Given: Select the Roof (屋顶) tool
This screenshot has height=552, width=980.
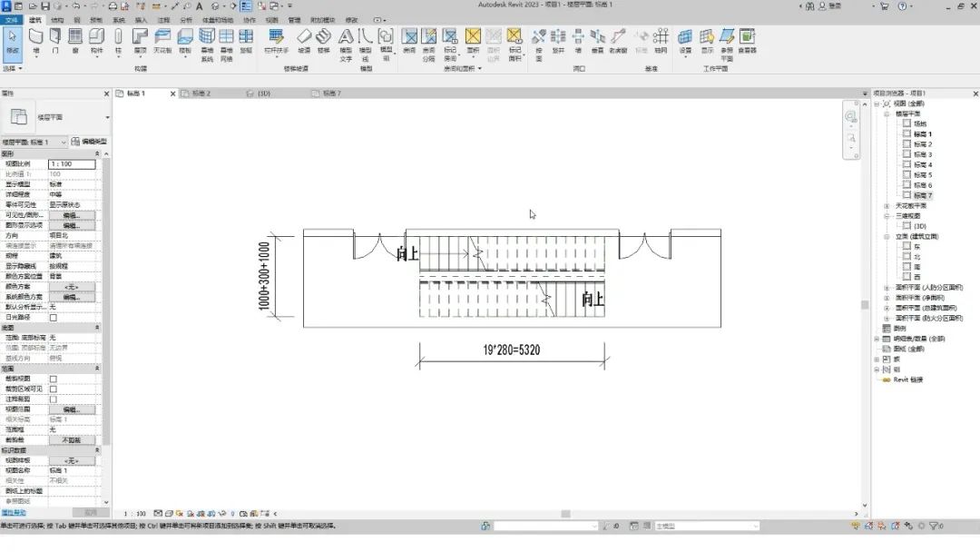Looking at the screenshot, I should (x=140, y=41).
